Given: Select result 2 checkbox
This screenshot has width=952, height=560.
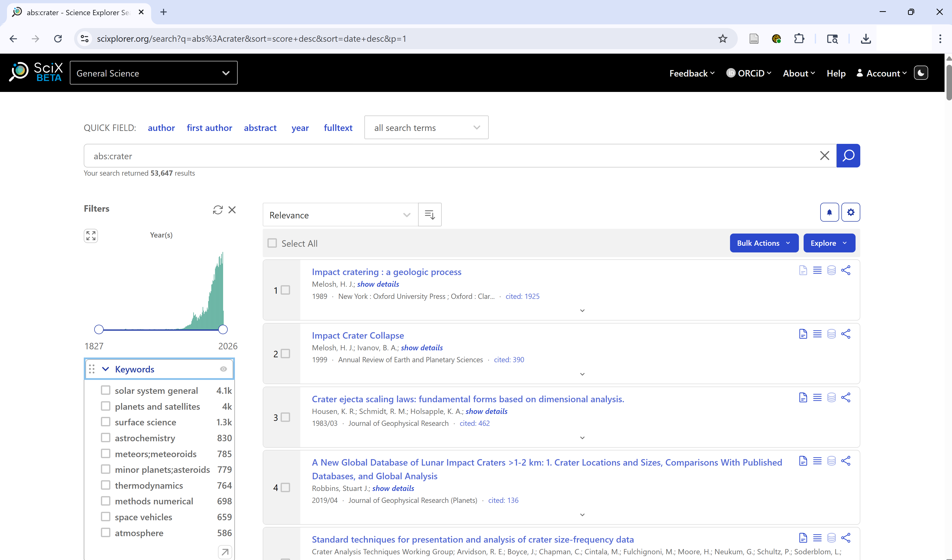Looking at the screenshot, I should [x=286, y=354].
